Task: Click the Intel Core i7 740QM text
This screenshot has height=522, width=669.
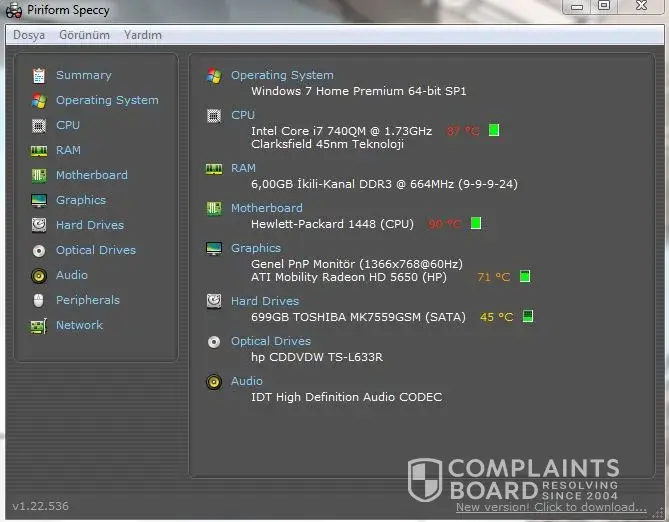Action: coord(341,131)
